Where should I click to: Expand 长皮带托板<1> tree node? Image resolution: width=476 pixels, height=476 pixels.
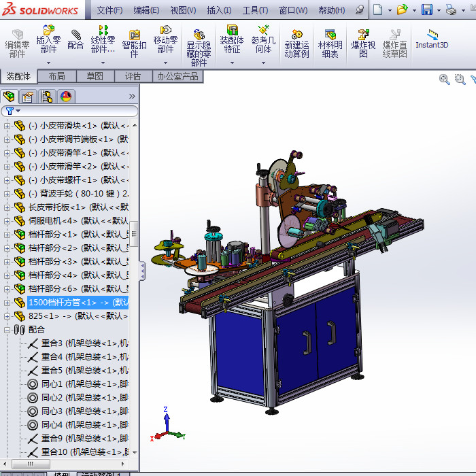pyautogui.click(x=7, y=207)
